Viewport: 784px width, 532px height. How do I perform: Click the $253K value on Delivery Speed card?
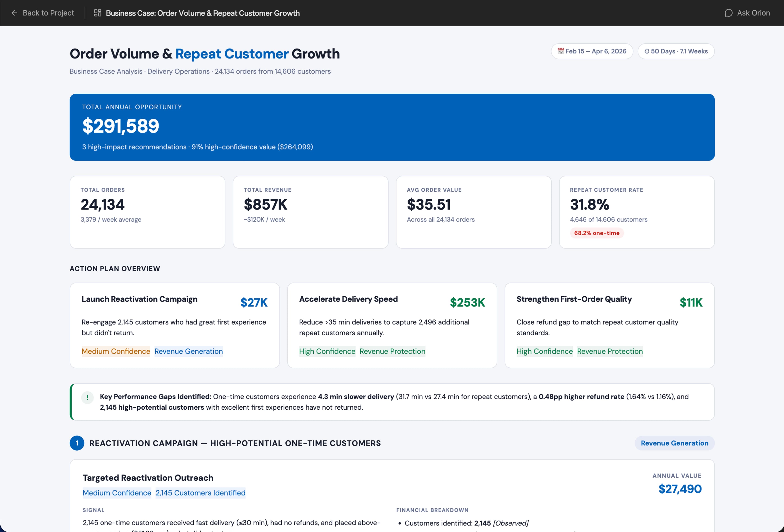point(467,302)
